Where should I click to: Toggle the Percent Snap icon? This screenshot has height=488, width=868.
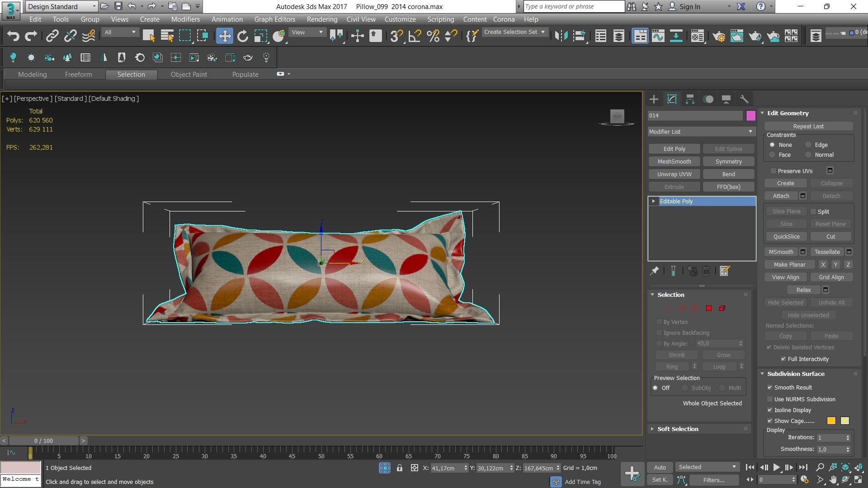click(x=433, y=36)
